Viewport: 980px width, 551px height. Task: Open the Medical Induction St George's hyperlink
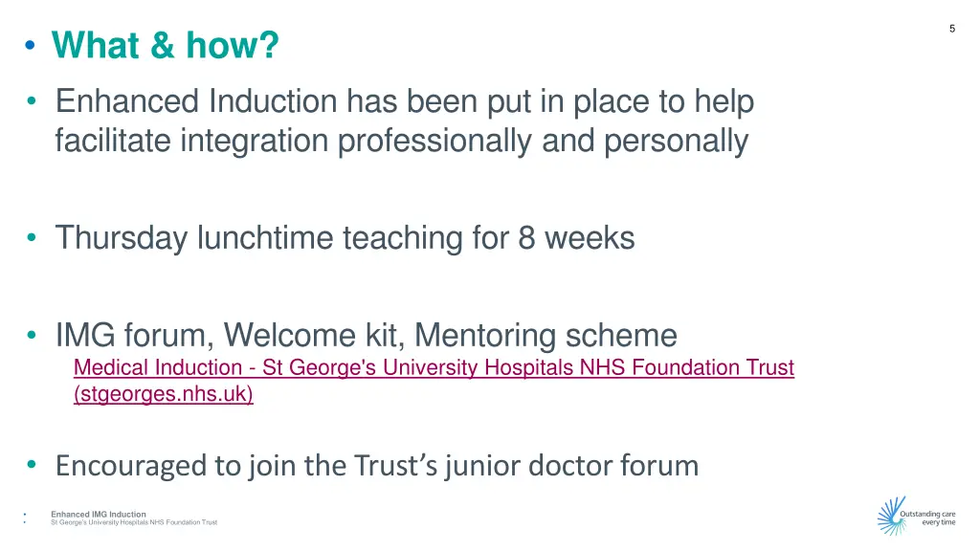tap(434, 367)
